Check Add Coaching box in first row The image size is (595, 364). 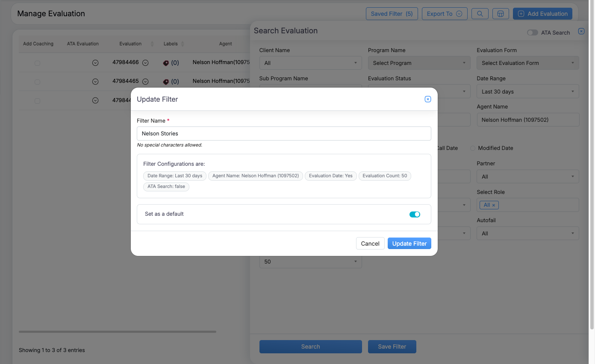(38, 63)
